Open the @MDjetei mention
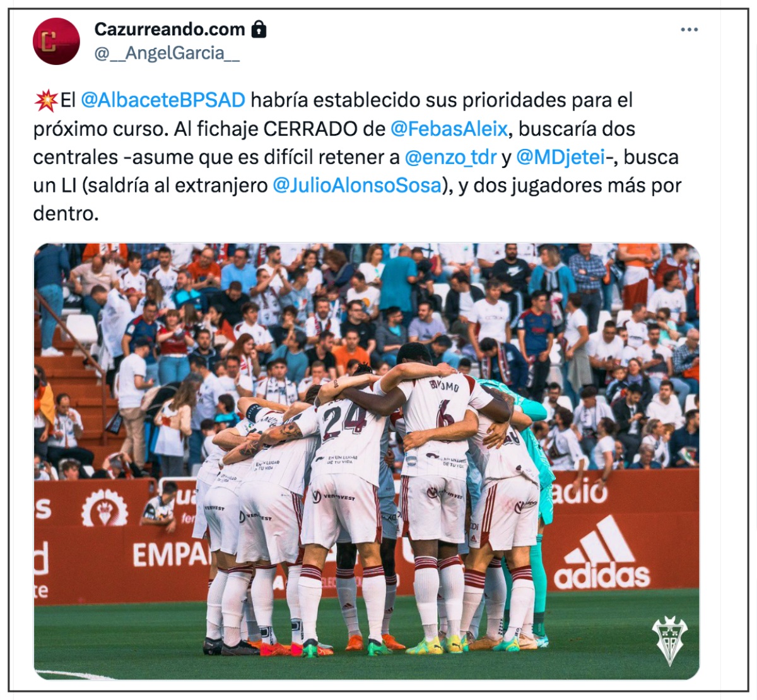This screenshot has height=700, width=757. (561, 157)
